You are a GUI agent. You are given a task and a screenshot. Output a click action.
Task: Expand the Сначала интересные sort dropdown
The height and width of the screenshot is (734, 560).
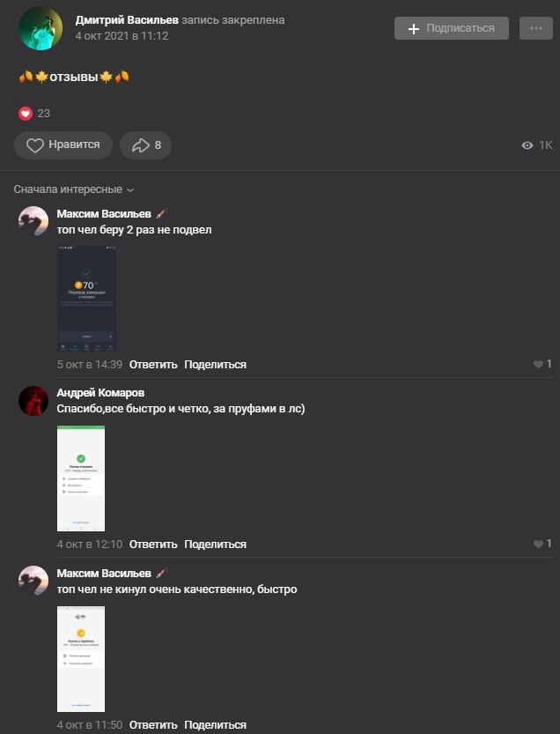[74, 189]
